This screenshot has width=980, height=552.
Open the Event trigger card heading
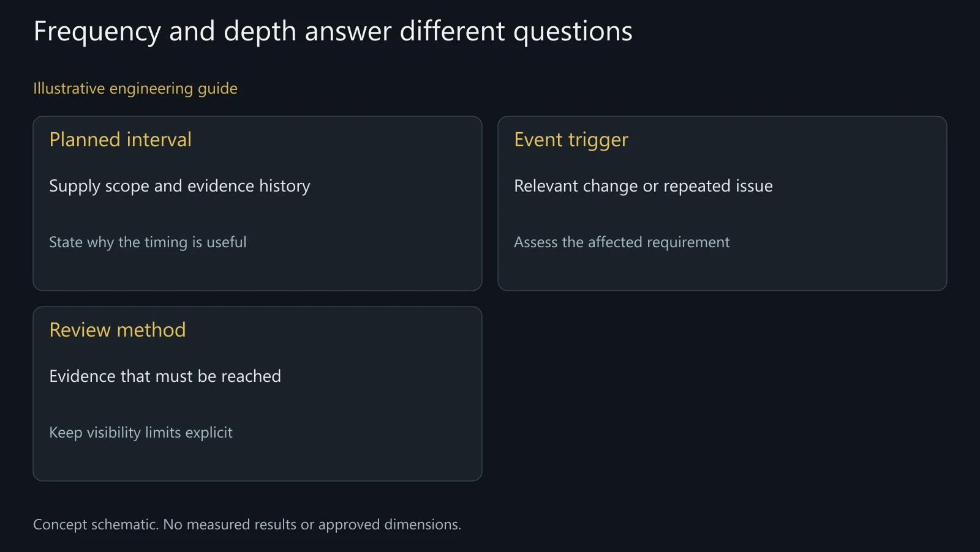pyautogui.click(x=571, y=140)
